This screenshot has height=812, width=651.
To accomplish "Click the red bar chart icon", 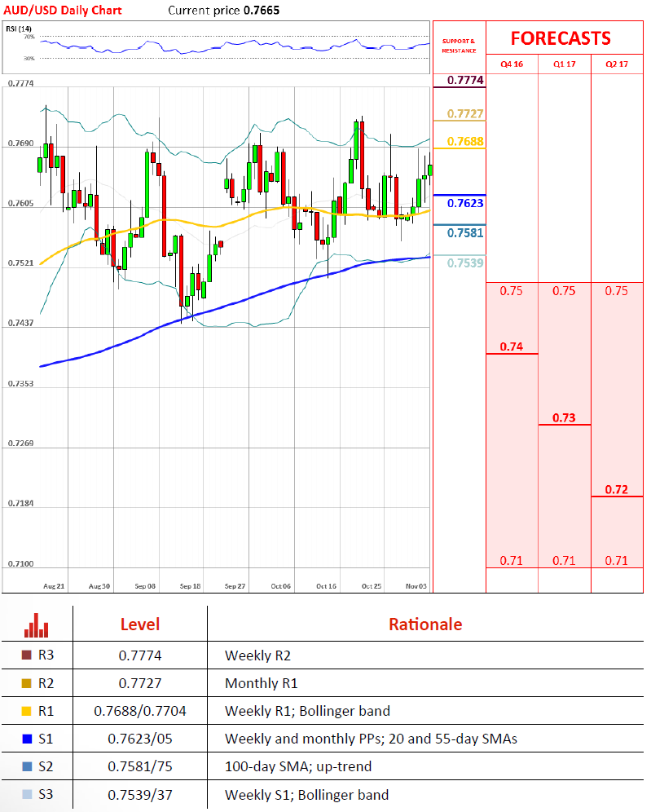I will pyautogui.click(x=36, y=625).
